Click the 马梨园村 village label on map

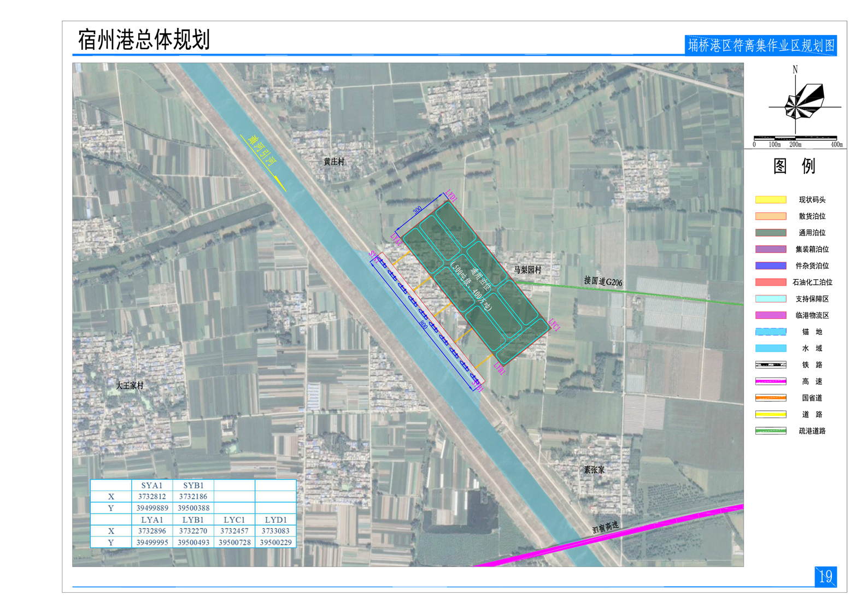click(x=527, y=270)
